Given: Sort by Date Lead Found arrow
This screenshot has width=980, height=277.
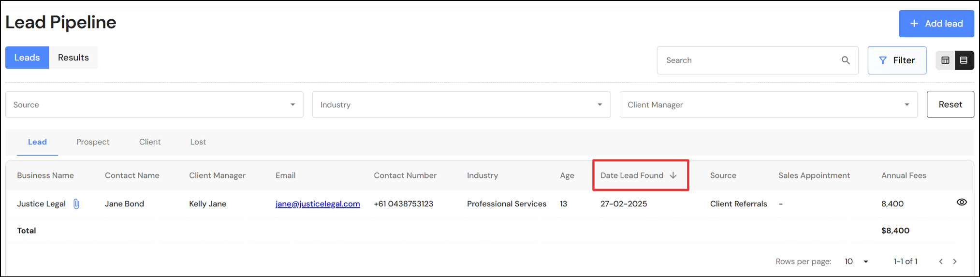Looking at the screenshot, I should pyautogui.click(x=673, y=175).
